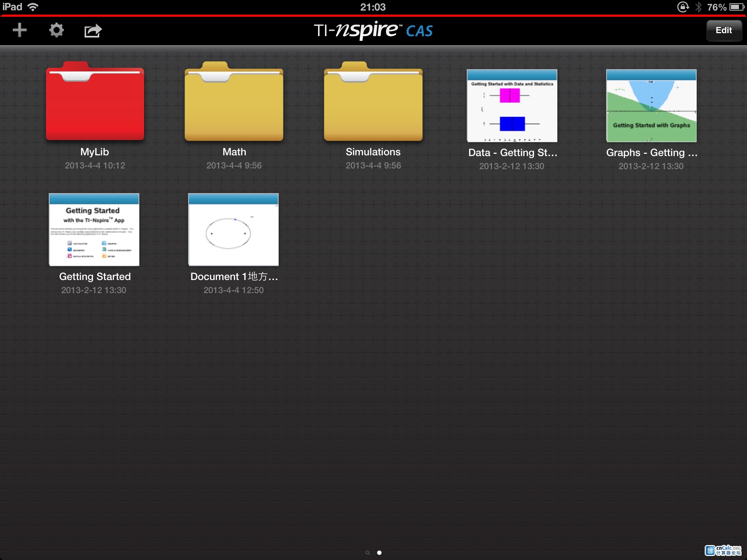
Task: Open the Math folder
Action: [234, 101]
